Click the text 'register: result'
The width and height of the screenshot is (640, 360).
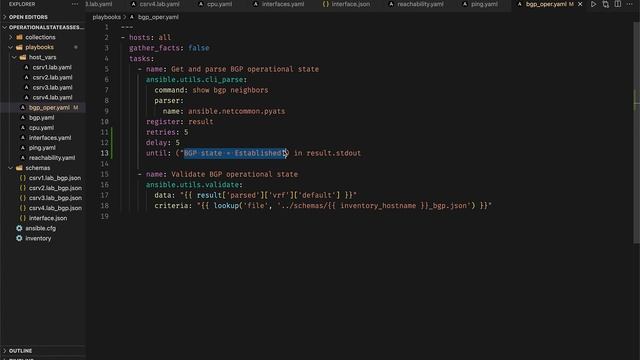(180, 122)
